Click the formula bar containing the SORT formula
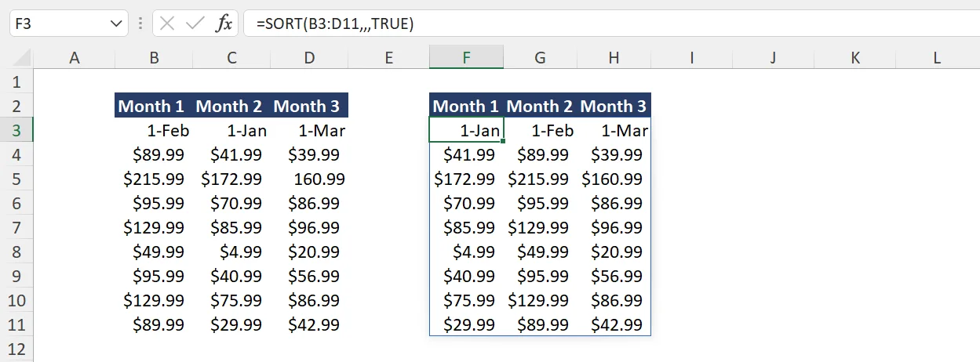Screen dimensions: 980x362 tap(612, 24)
